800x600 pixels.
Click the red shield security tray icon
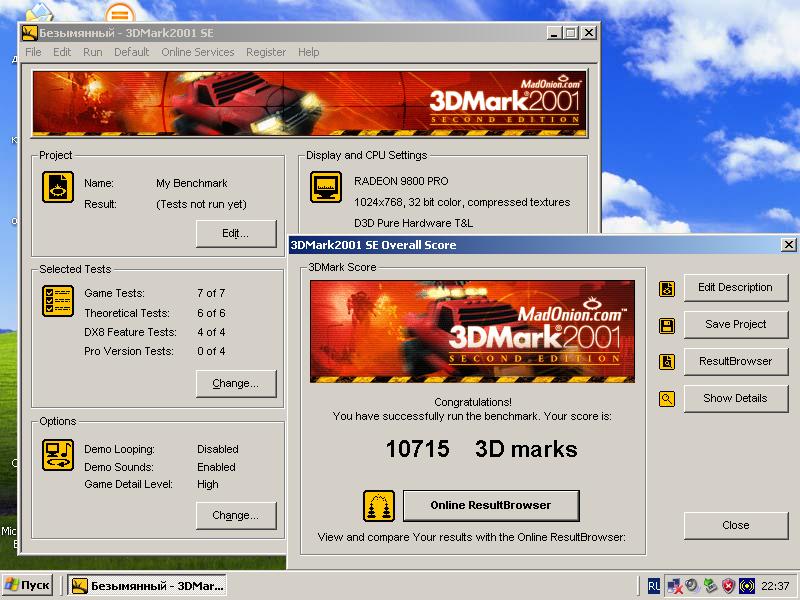pyautogui.click(x=729, y=586)
